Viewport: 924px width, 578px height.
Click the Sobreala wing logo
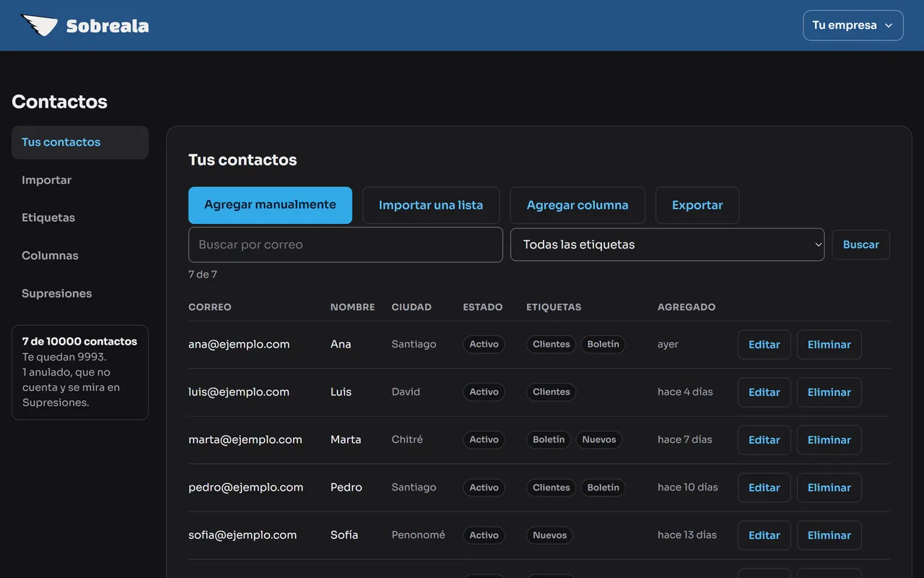point(39,26)
